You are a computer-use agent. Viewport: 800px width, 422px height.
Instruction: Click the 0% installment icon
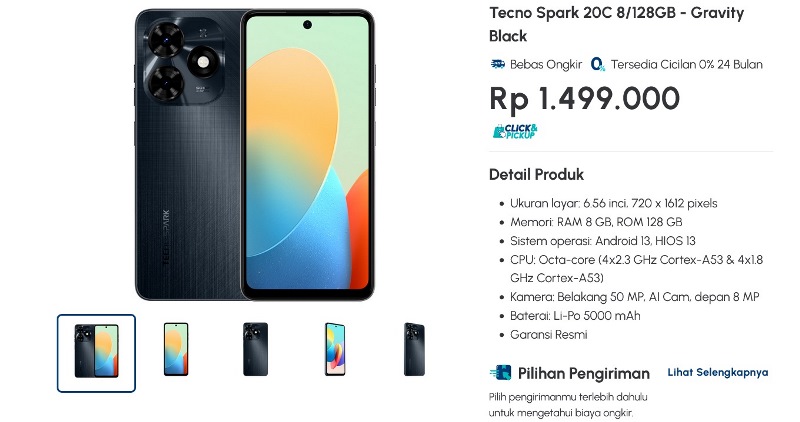pyautogui.click(x=597, y=64)
